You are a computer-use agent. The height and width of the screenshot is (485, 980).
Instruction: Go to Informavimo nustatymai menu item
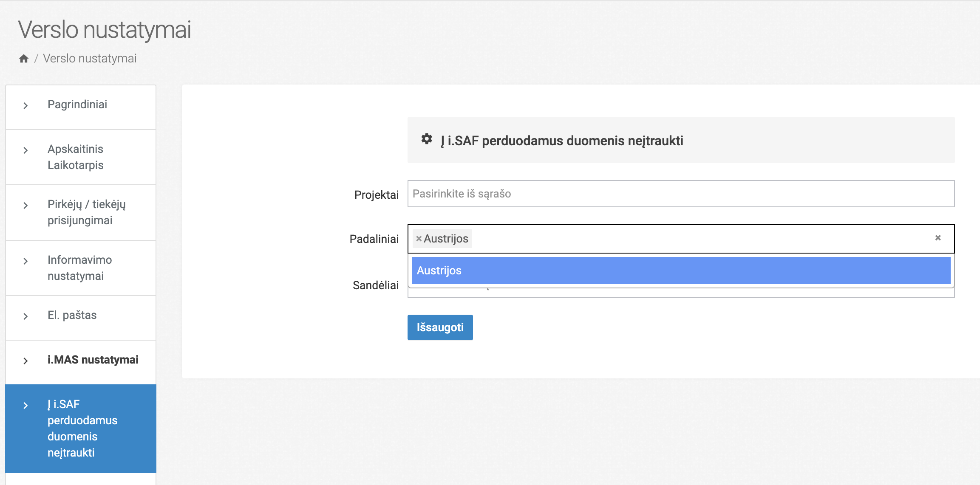click(x=80, y=268)
